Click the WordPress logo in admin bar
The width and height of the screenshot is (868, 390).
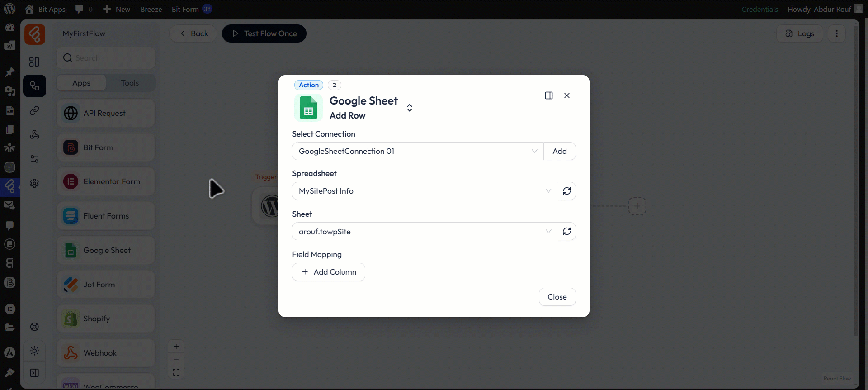[x=9, y=9]
